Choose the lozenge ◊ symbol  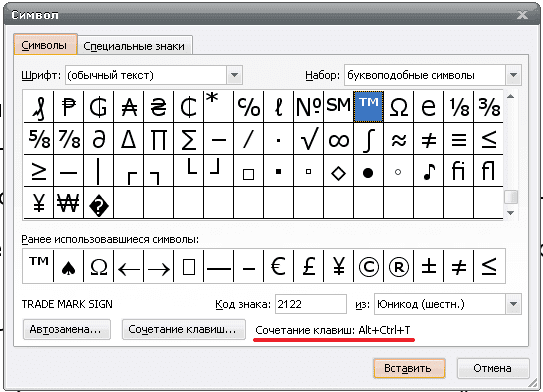point(338,170)
